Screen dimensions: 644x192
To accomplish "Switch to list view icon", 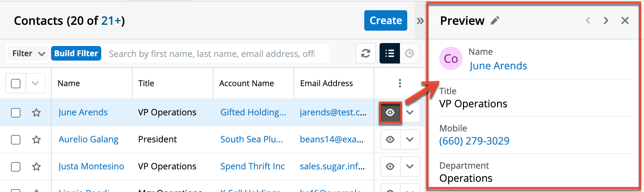I will click(x=389, y=54).
